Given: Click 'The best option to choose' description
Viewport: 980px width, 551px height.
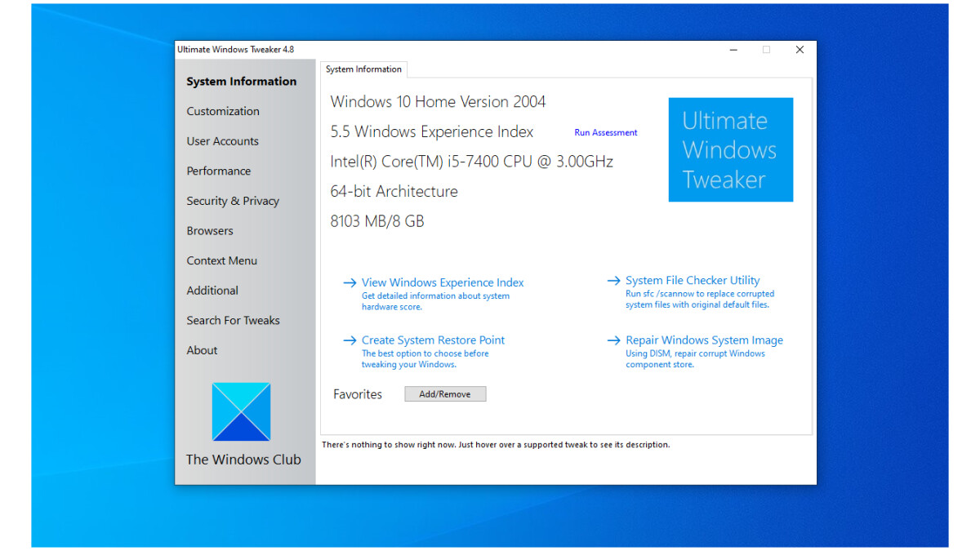Looking at the screenshot, I should [x=425, y=359].
